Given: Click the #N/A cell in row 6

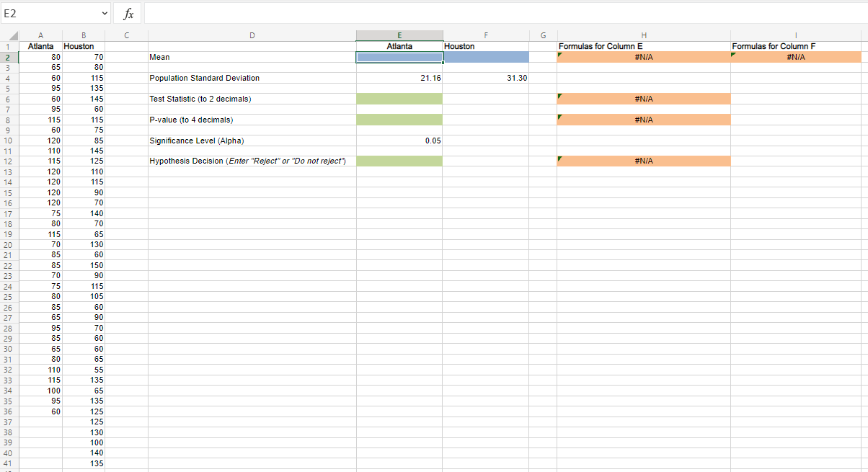Looking at the screenshot, I should click(x=644, y=99).
